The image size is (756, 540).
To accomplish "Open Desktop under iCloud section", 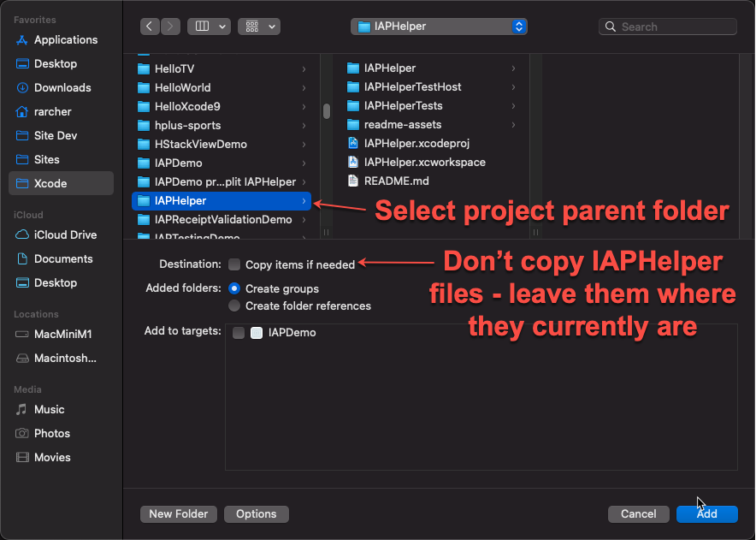I will 61,282.
